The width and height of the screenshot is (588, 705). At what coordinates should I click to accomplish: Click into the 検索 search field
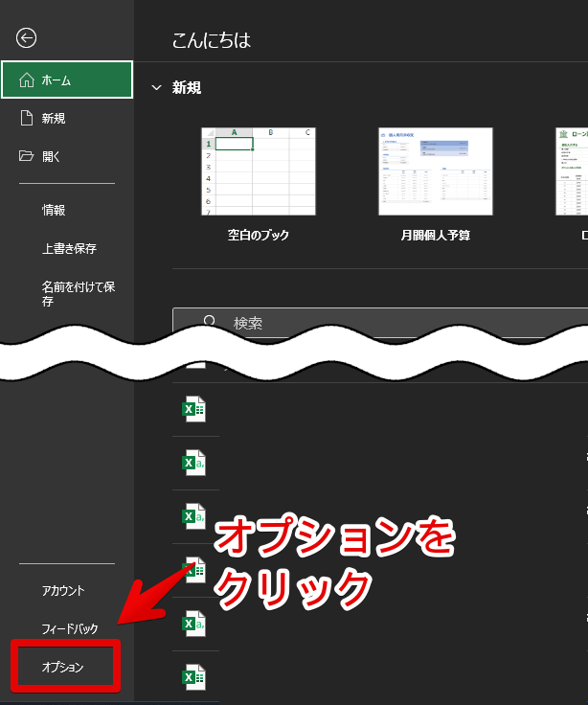[x=380, y=323]
